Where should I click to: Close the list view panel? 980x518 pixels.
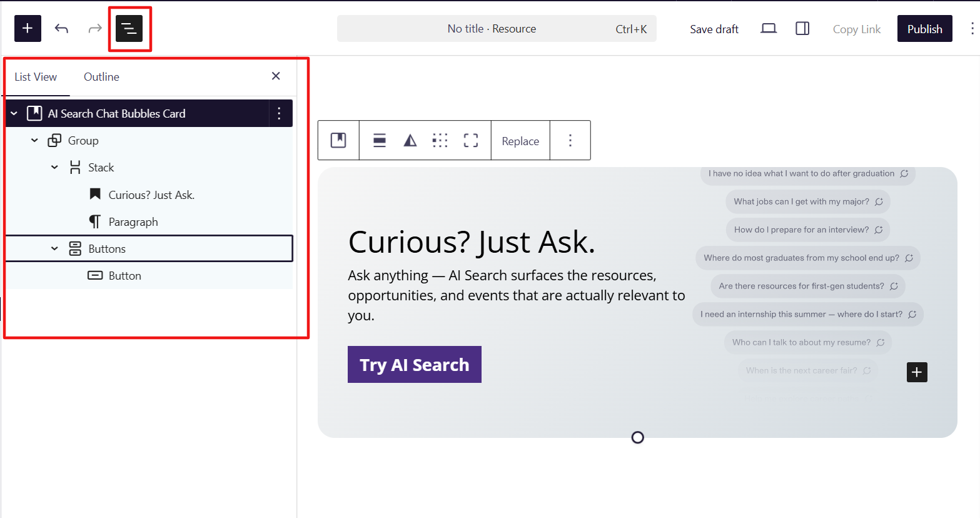(x=276, y=76)
